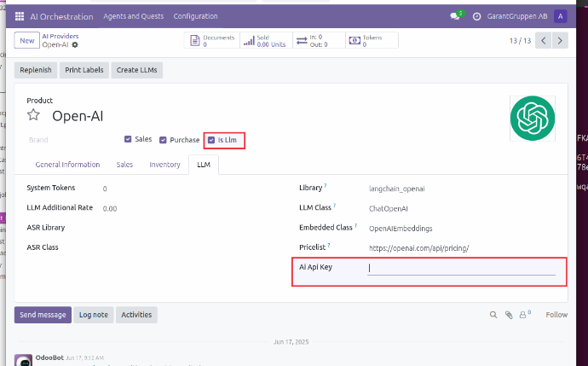Image resolution: width=588 pixels, height=366 pixels.
Task: Click the Activities button
Action: 136,315
